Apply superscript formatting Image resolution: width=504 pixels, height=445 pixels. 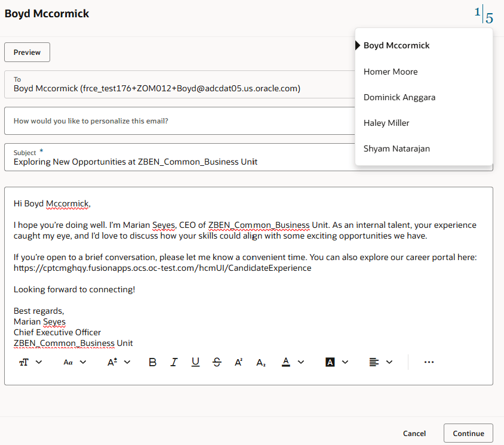pyautogui.click(x=238, y=362)
